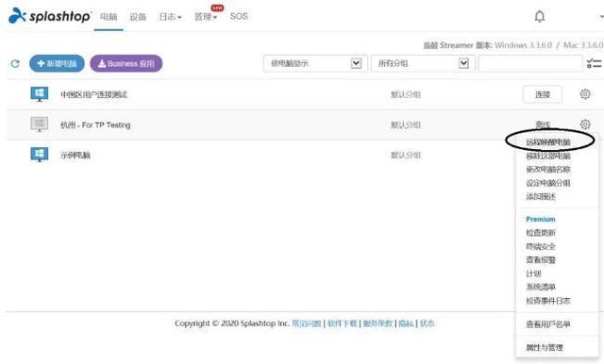This screenshot has height=364, width=604.
Task: Choose 检查更新 in the menu
Action: [541, 233]
